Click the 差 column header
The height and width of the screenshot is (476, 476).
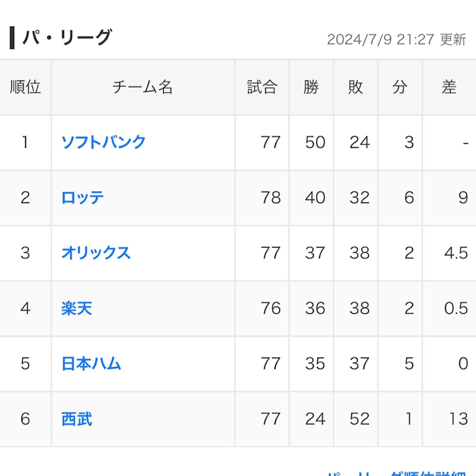pyautogui.click(x=449, y=87)
